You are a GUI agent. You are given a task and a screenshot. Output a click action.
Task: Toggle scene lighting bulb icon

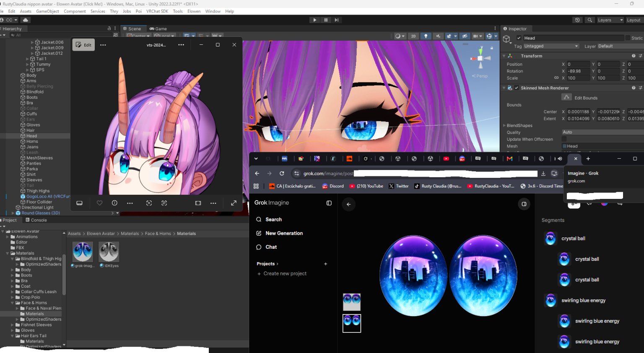click(x=426, y=36)
